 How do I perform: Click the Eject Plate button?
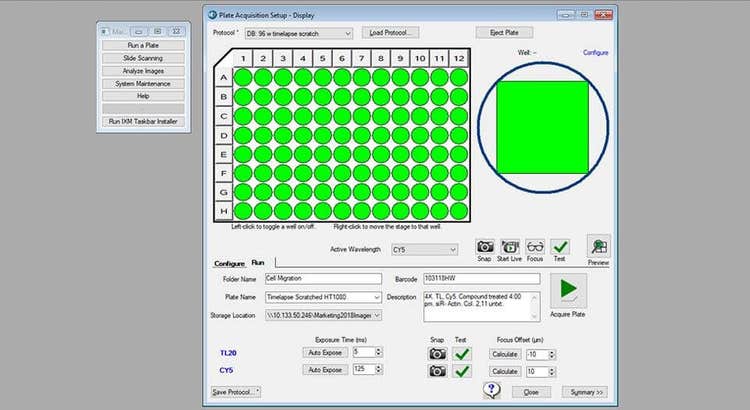pos(504,33)
